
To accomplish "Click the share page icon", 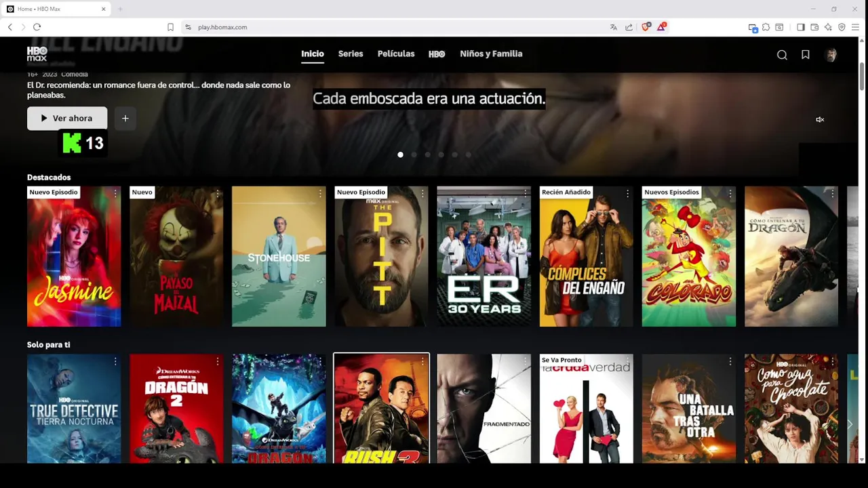I will click(629, 27).
